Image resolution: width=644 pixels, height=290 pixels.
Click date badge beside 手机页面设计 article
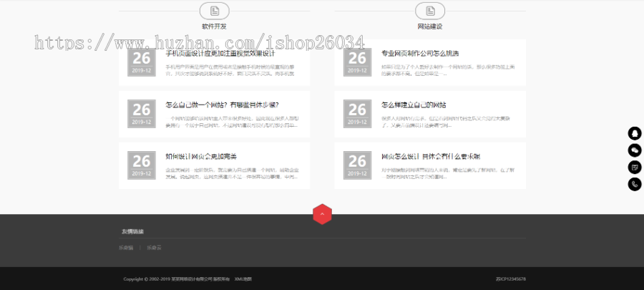click(141, 62)
